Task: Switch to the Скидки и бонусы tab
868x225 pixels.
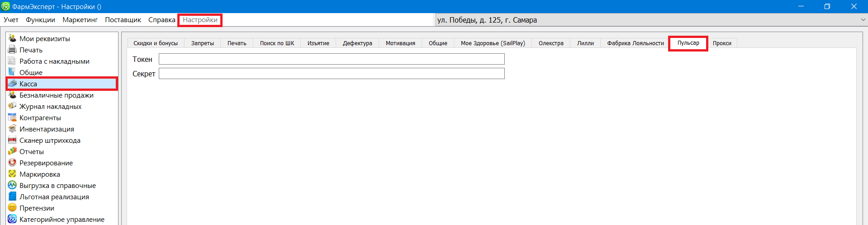Action: tap(156, 43)
